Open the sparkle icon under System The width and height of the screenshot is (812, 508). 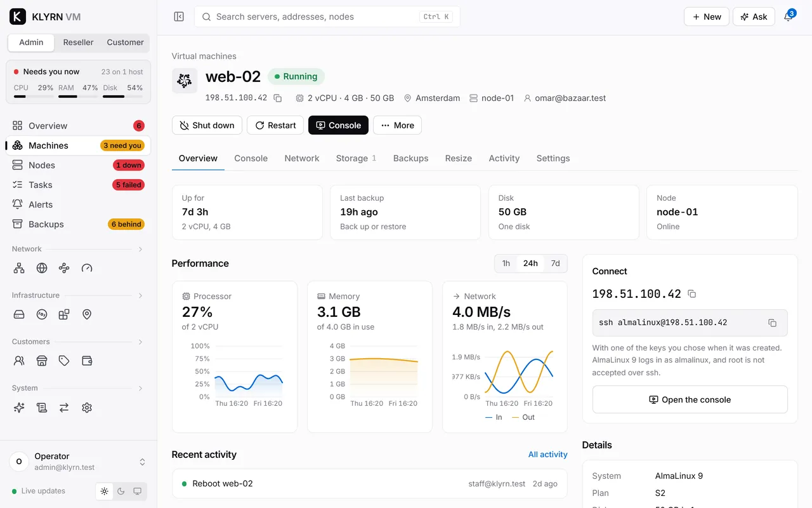point(19,408)
